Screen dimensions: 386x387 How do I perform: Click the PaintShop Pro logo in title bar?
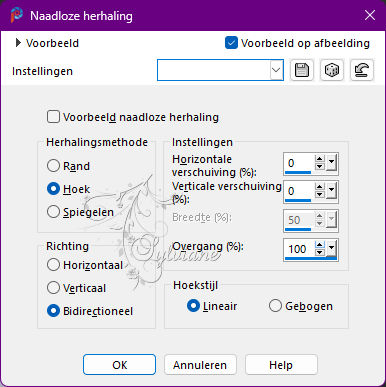pos(16,15)
